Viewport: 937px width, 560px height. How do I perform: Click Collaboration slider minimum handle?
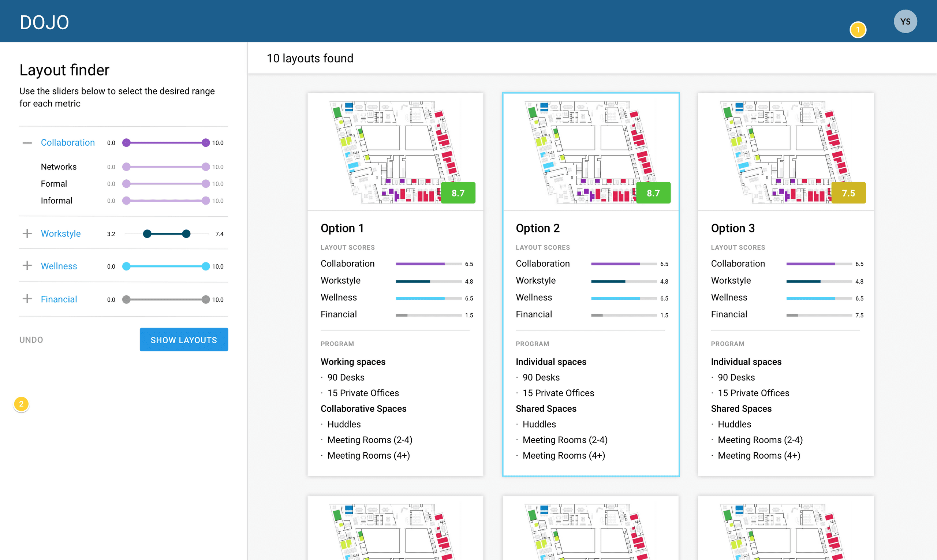pyautogui.click(x=126, y=143)
